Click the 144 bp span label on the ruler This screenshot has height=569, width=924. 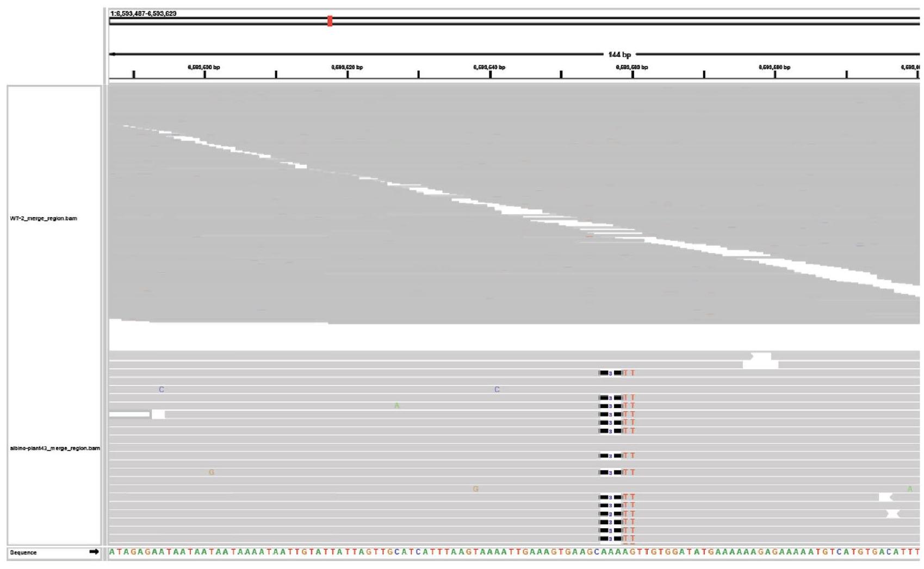(619, 54)
